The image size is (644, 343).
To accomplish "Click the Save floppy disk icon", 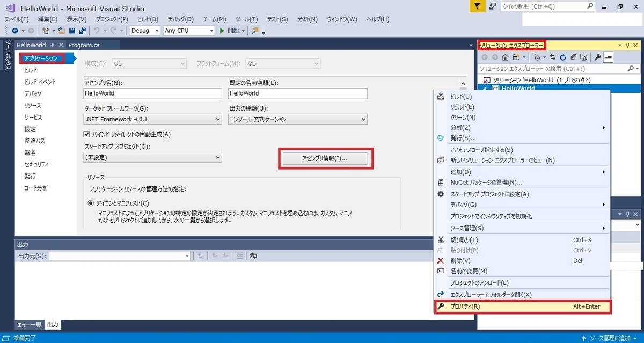I will (x=72, y=31).
